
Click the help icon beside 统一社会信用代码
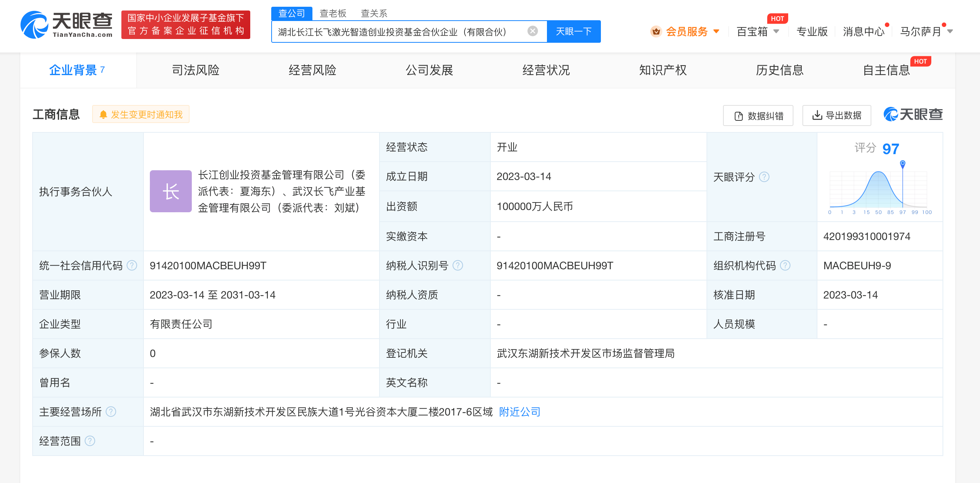(x=131, y=265)
